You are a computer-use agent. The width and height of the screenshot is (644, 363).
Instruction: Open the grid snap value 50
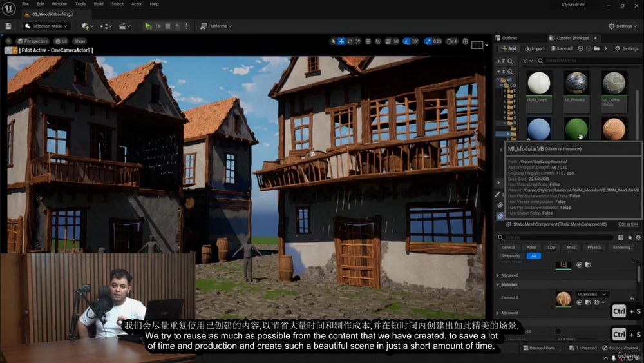(396, 41)
